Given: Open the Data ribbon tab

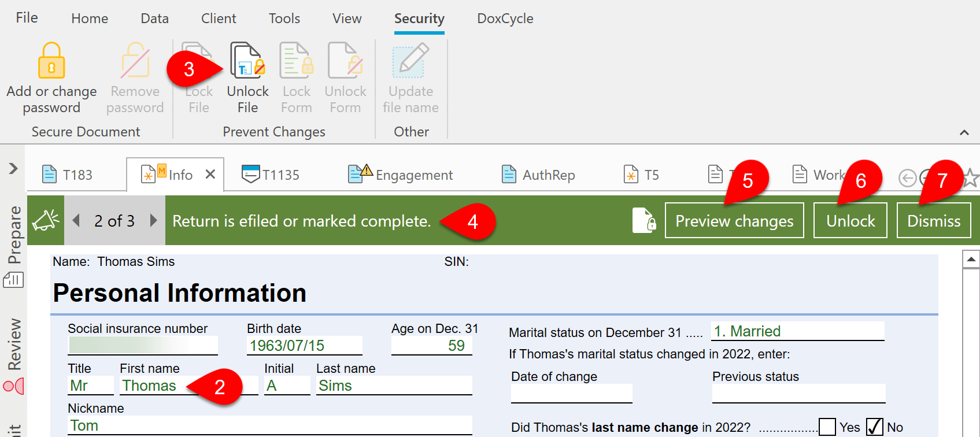Looking at the screenshot, I should (154, 18).
